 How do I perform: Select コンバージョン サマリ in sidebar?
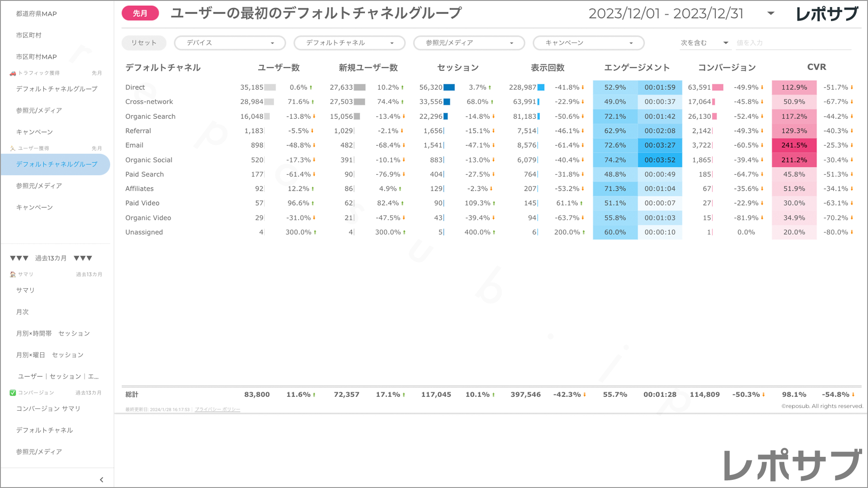(48, 408)
